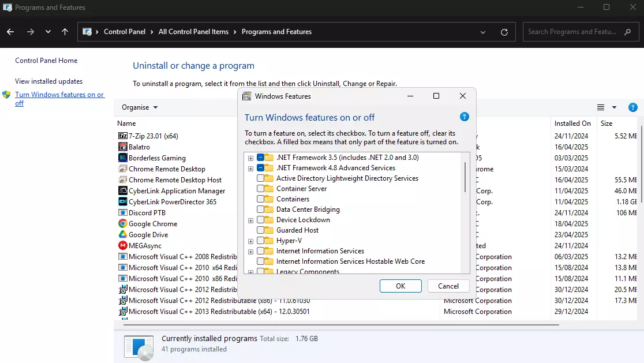Select the Legacy Components feature row

point(308,271)
